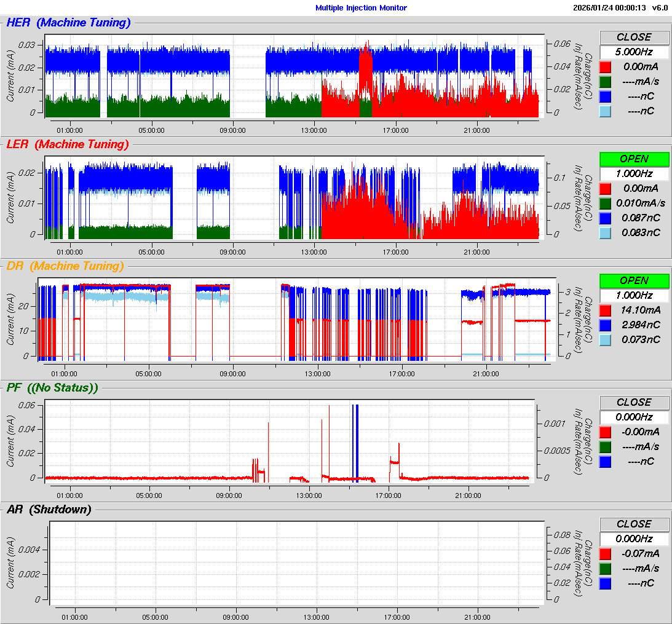672x624 pixels.
Task: Click the DR light blue charge swatch
Action: tap(605, 340)
